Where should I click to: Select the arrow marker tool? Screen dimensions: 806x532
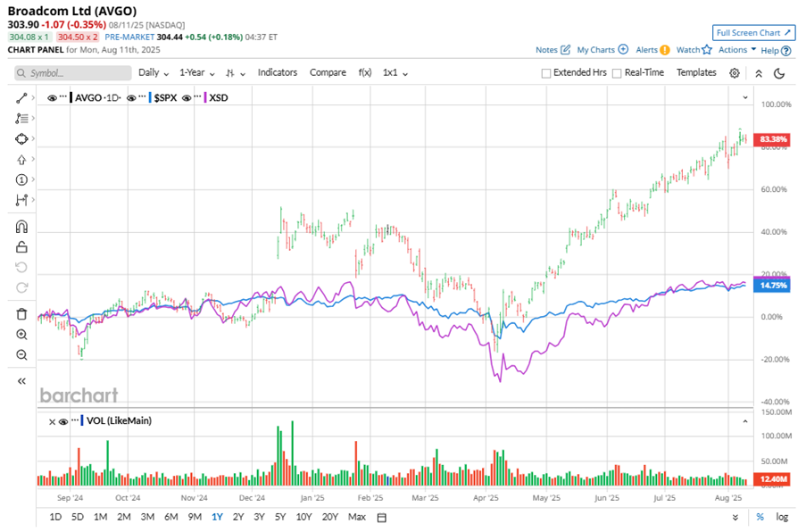pyautogui.click(x=21, y=160)
